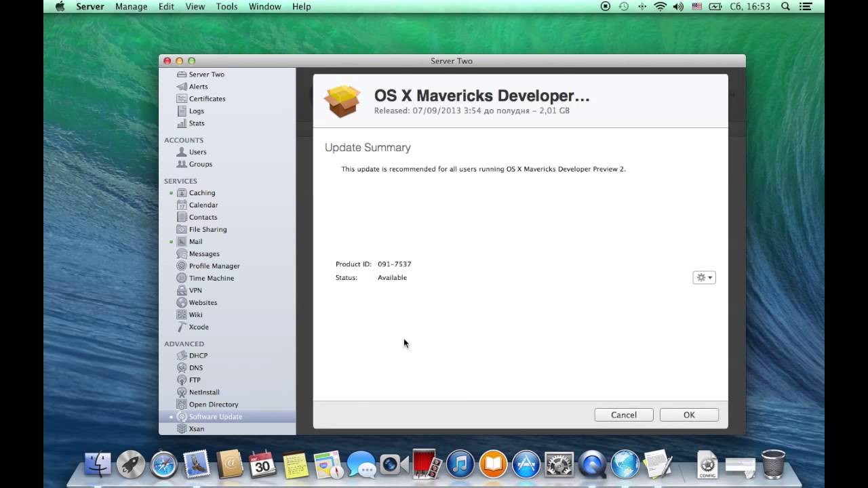Open DHCP under Advanced

[x=192, y=355]
